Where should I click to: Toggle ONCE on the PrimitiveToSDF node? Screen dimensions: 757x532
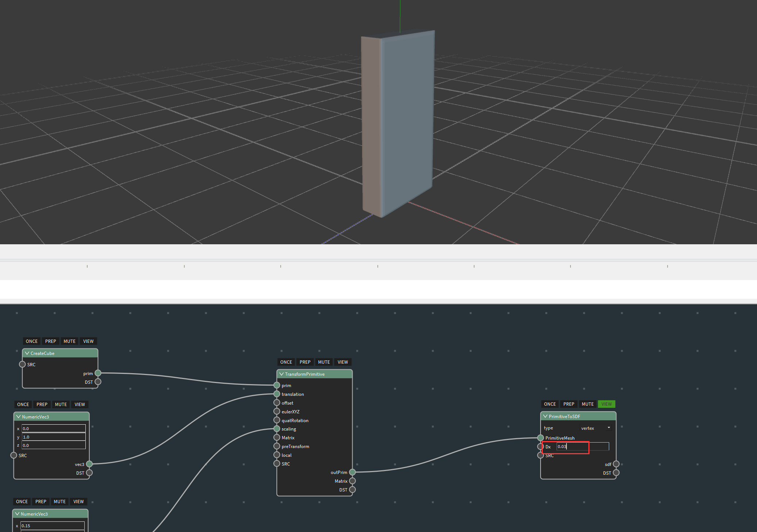pyautogui.click(x=550, y=404)
